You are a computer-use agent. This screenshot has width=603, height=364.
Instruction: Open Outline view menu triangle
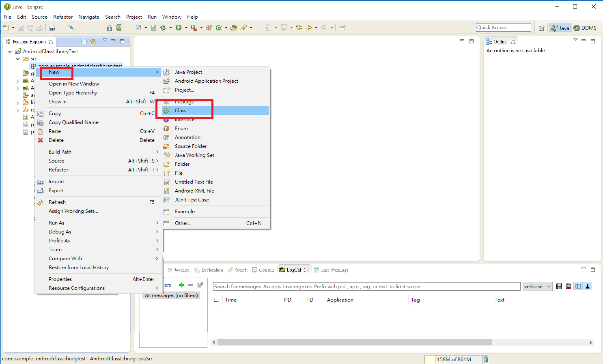[x=575, y=40]
